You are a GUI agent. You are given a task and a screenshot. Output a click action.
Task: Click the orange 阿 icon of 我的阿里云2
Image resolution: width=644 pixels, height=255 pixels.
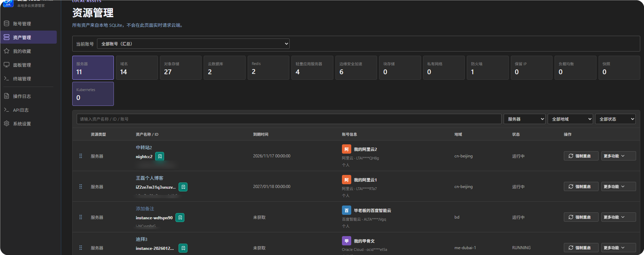click(x=346, y=149)
